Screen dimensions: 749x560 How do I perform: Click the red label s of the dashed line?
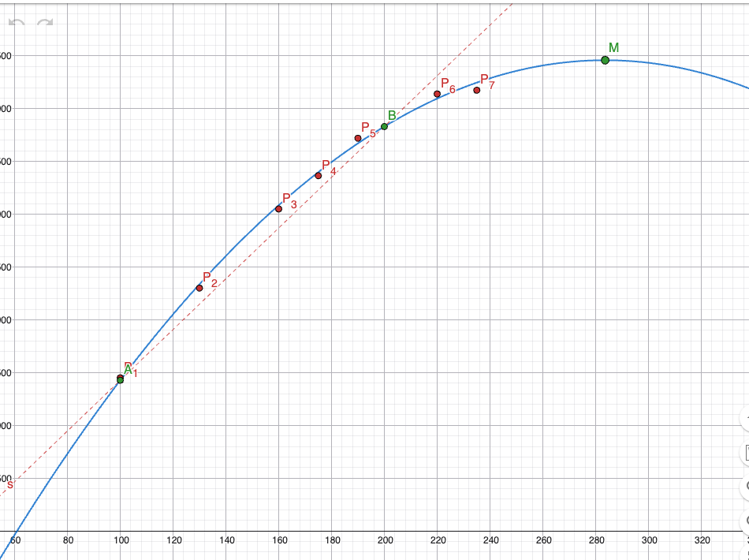pyautogui.click(x=10, y=485)
